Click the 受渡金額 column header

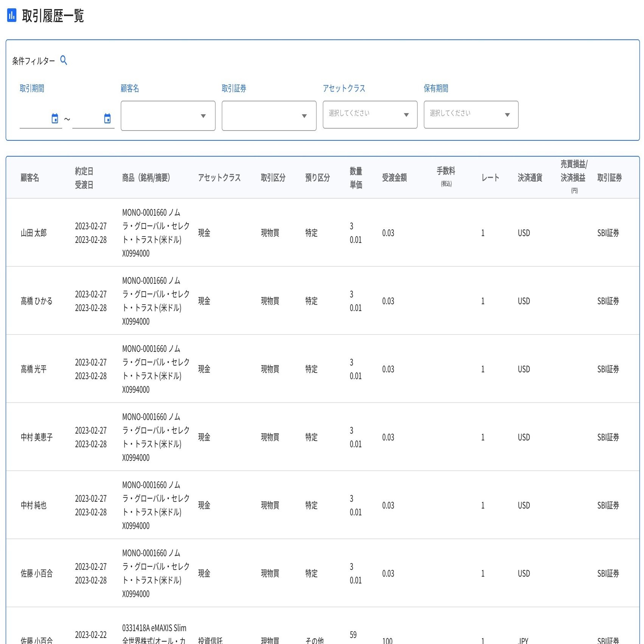point(395,178)
